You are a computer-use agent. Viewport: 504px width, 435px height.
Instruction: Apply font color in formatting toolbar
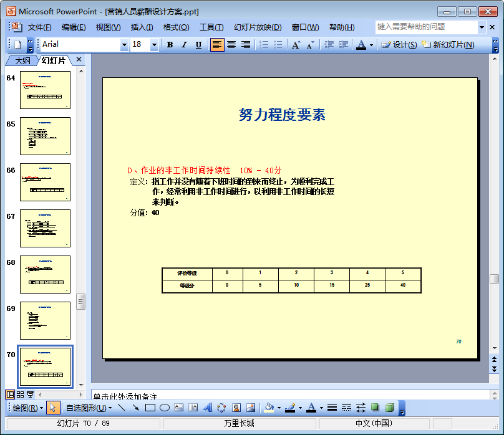point(361,45)
